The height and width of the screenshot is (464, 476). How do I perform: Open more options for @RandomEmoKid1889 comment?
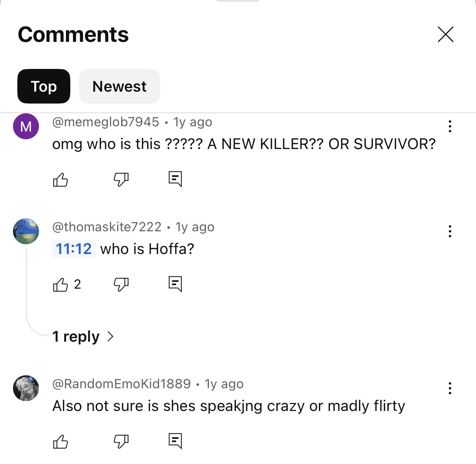pos(450,388)
